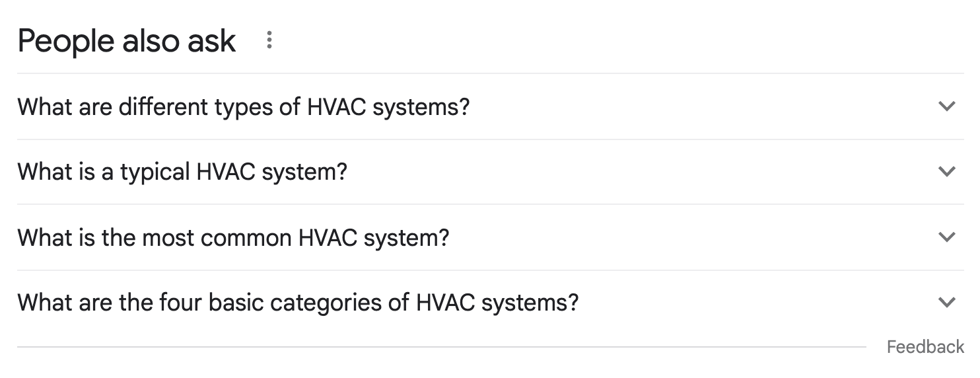Send feedback about the People also ask box

point(925,347)
